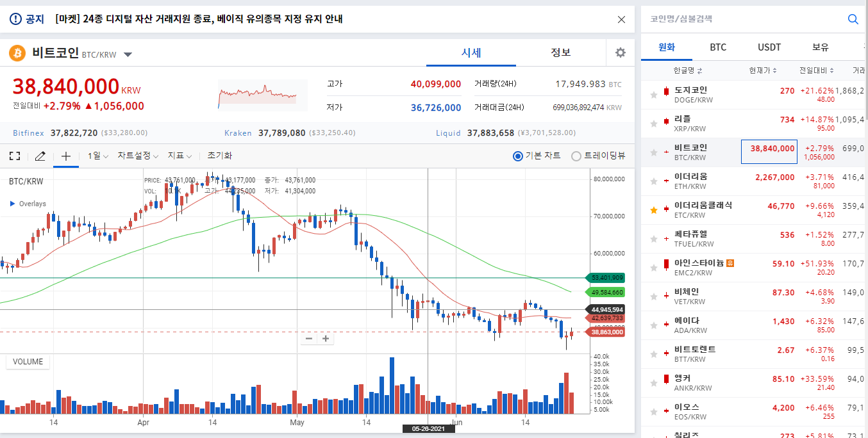Image resolution: width=868 pixels, height=438 pixels.
Task: Expand the Overlays list
Action: (28, 204)
